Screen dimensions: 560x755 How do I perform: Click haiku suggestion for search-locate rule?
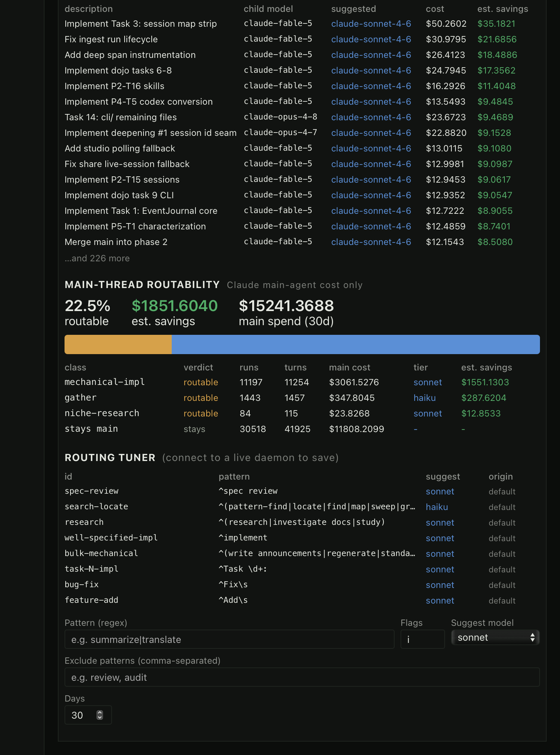pos(437,507)
